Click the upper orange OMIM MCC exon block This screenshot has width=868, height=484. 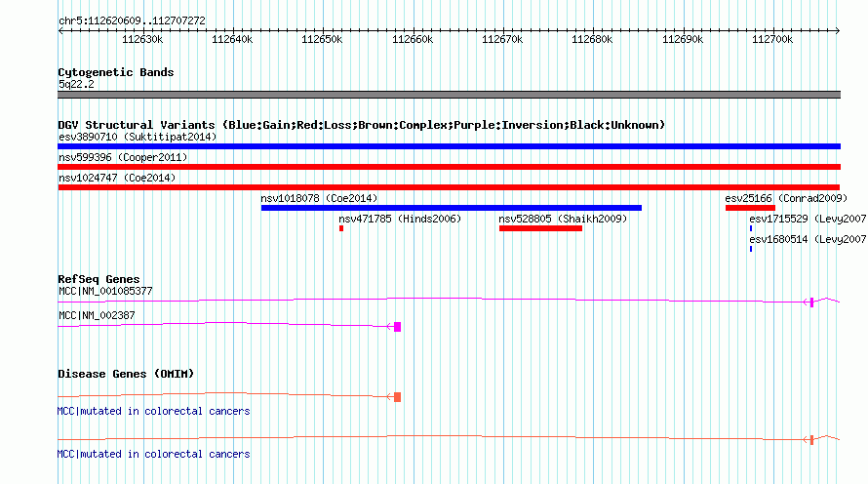pyautogui.click(x=397, y=397)
